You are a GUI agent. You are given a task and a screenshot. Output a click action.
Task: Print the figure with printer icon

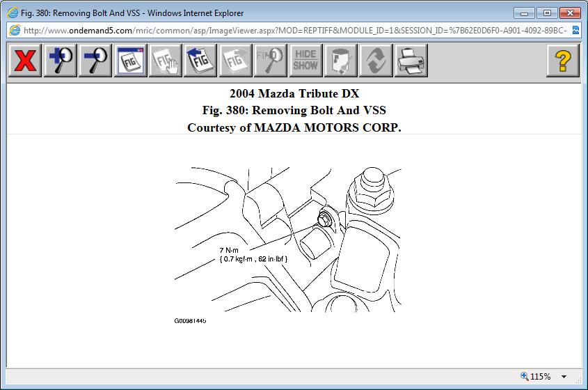pyautogui.click(x=411, y=61)
